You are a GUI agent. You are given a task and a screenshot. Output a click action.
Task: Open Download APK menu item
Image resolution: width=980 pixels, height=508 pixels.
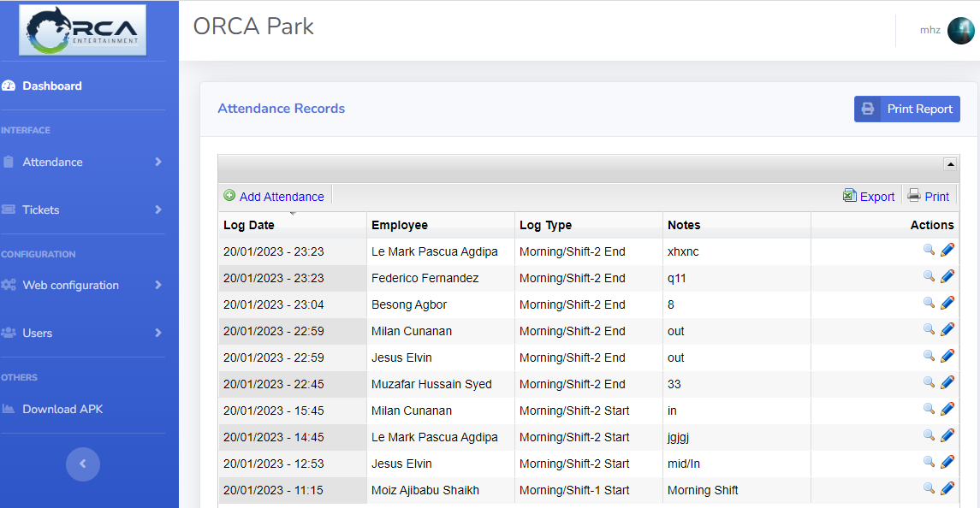(62, 409)
